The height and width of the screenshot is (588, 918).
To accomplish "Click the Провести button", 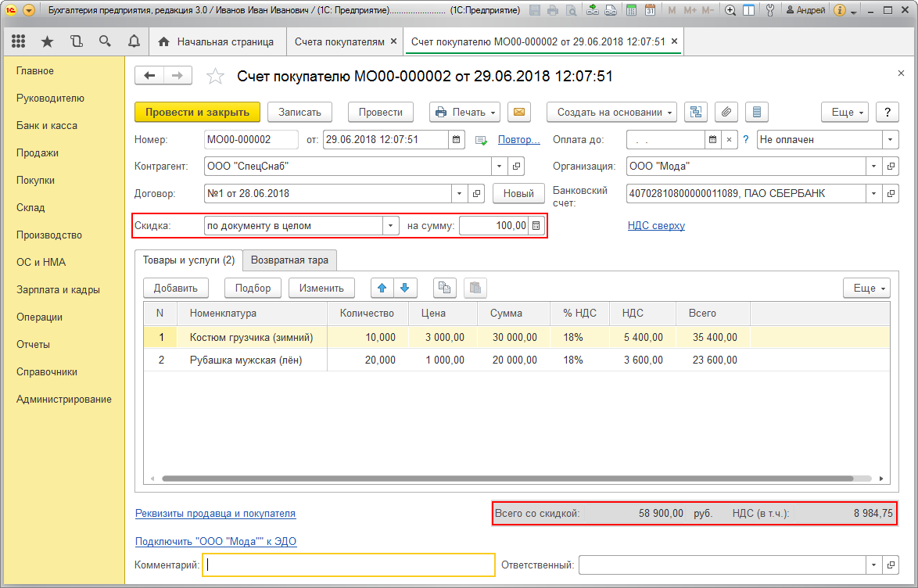I will (x=381, y=112).
